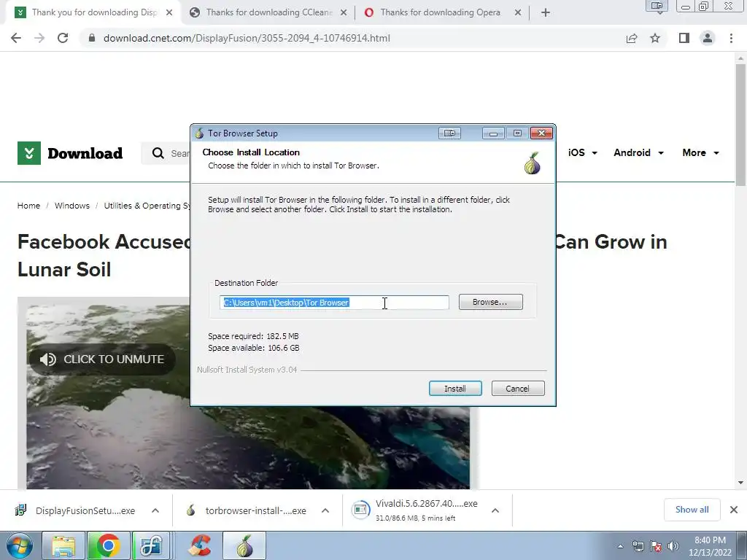This screenshot has height=560, width=747.
Task: Open torbrowser-install download item
Action: click(247, 510)
